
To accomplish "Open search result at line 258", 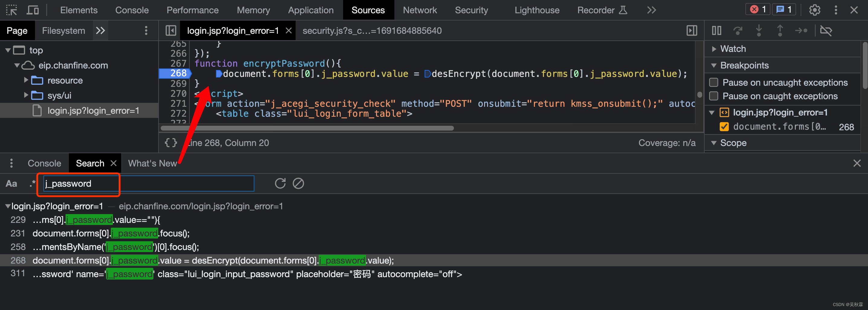I will pos(434,247).
